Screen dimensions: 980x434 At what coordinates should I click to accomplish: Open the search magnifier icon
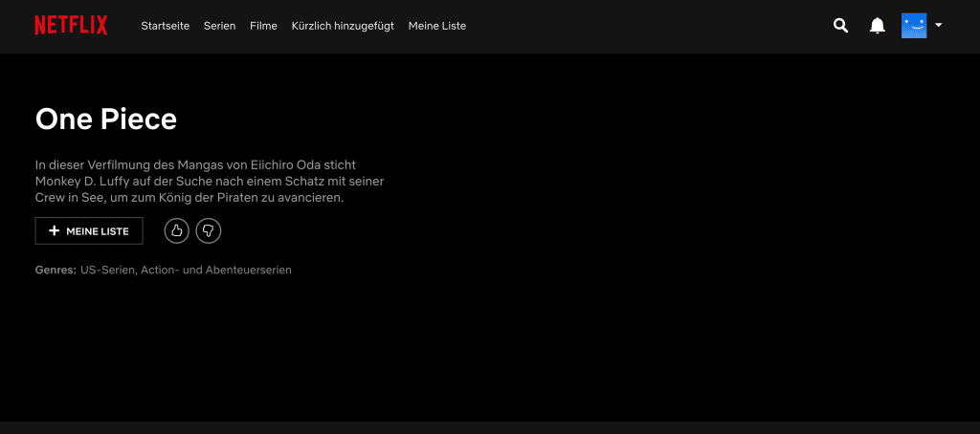point(840,26)
